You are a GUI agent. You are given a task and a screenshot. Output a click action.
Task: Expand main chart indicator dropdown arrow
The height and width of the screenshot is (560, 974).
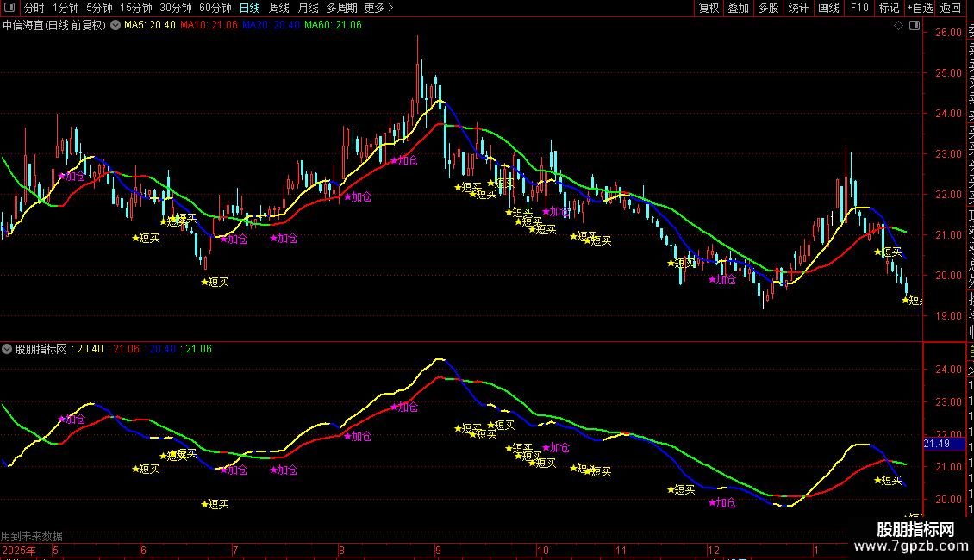pyautogui.click(x=116, y=26)
